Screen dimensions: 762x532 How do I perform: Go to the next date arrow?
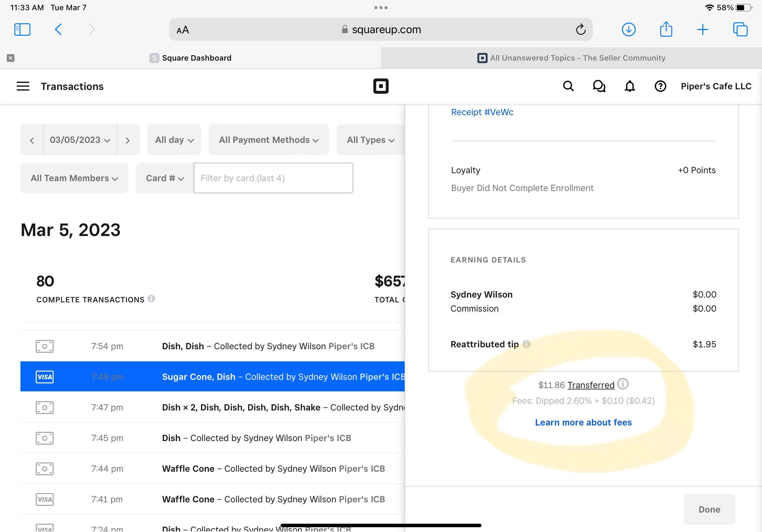(x=128, y=140)
